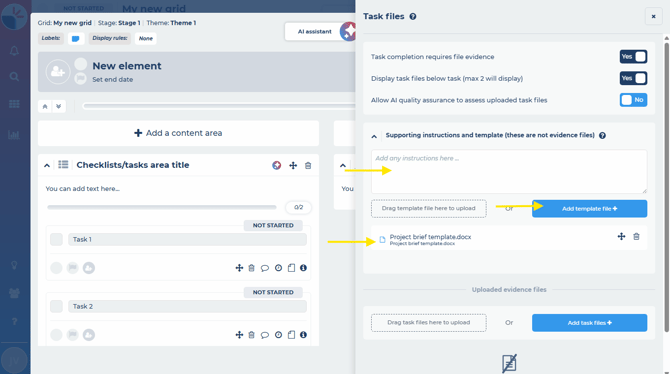Open the clock icon for Task 1
Image resolution: width=670 pixels, height=374 pixels.
point(278,268)
